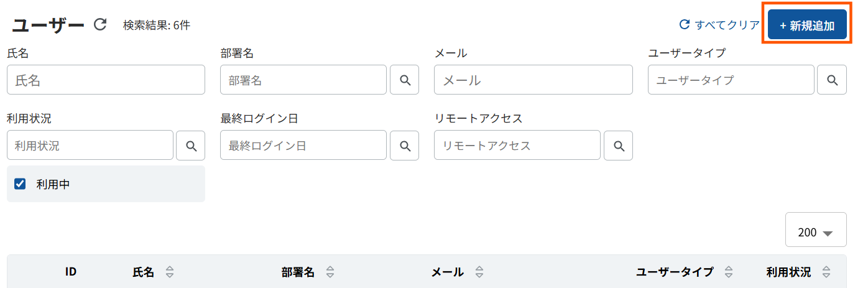The image size is (868, 288).
Task: Click into the リモートアクセス text field
Action: (517, 146)
